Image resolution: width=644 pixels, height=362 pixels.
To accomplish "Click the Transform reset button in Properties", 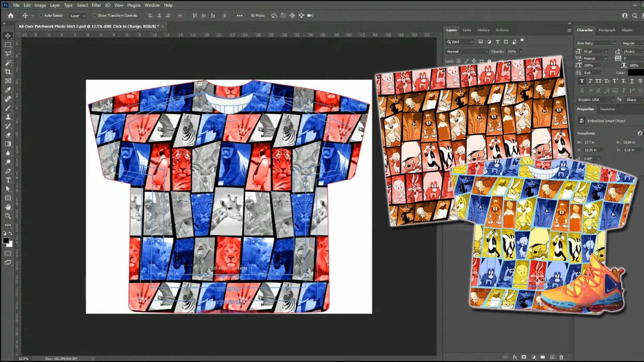I will tap(639, 133).
